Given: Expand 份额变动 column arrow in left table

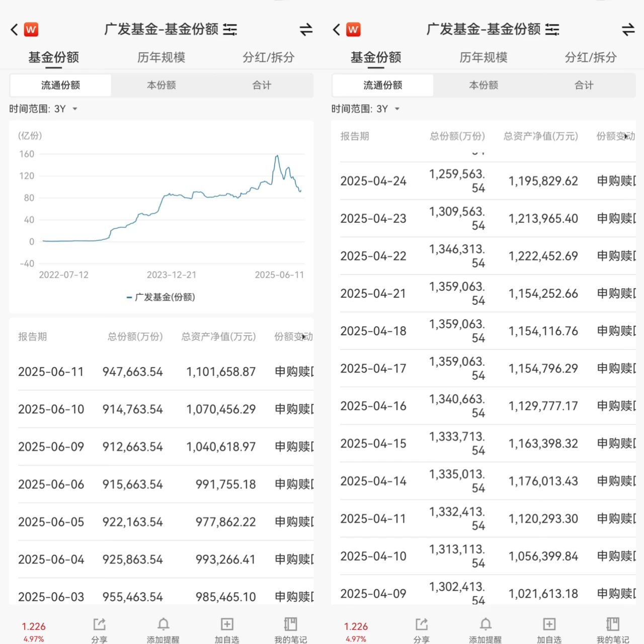Looking at the screenshot, I should pos(304,337).
